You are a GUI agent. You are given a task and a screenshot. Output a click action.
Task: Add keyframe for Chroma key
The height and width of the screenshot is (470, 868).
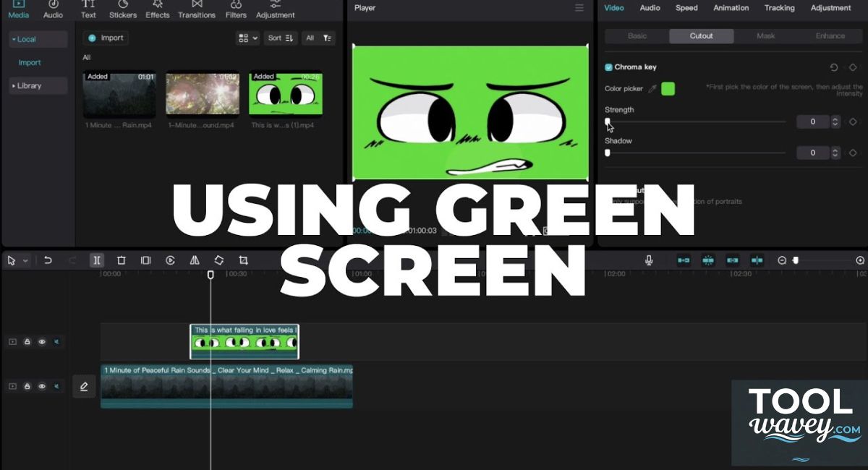pos(853,67)
